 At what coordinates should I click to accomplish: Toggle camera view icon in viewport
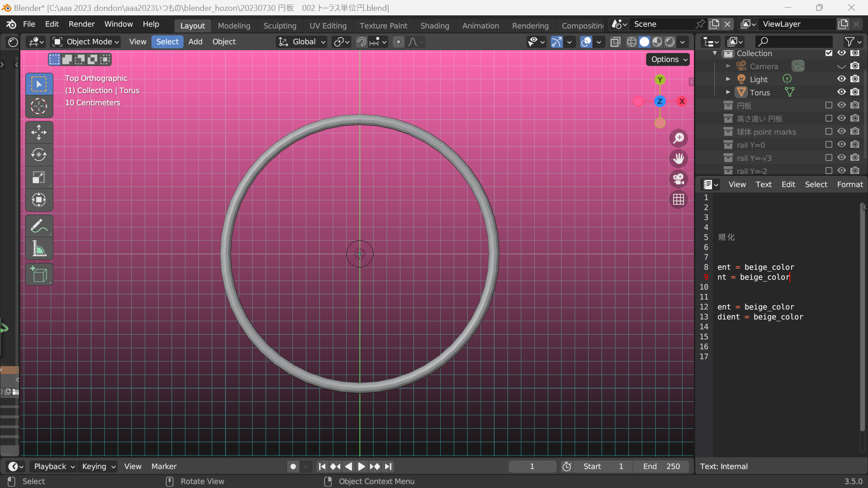[679, 179]
